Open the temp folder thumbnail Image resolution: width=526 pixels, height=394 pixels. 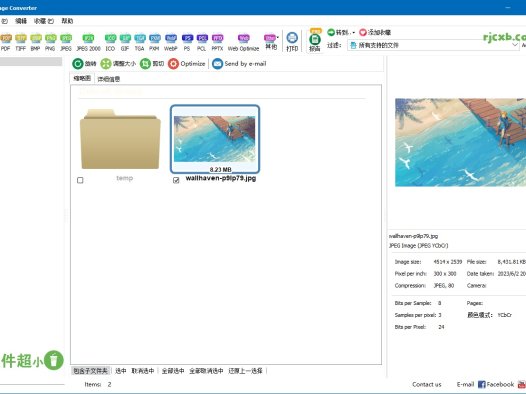[120, 139]
